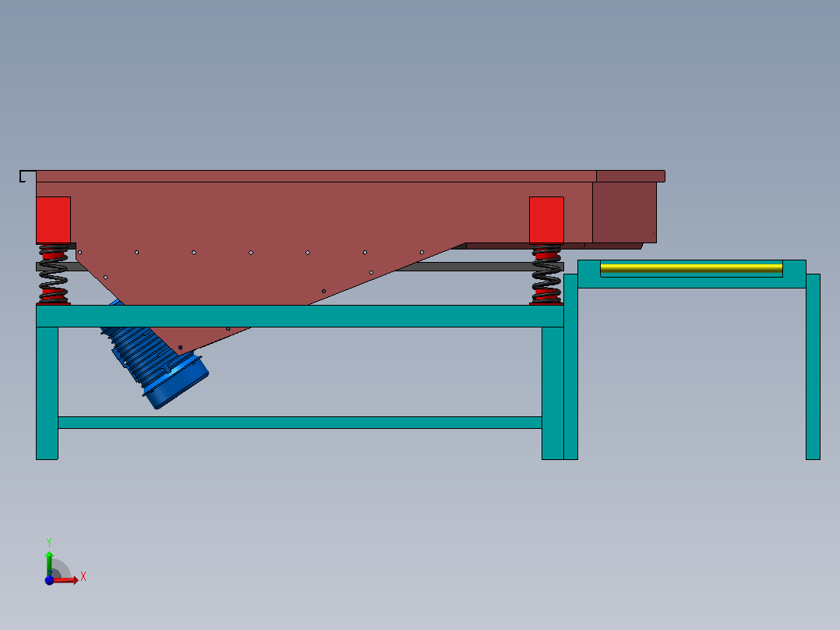The height and width of the screenshot is (630, 840).
Task: Select the small bracket at trough's left end
Action: tap(27, 176)
